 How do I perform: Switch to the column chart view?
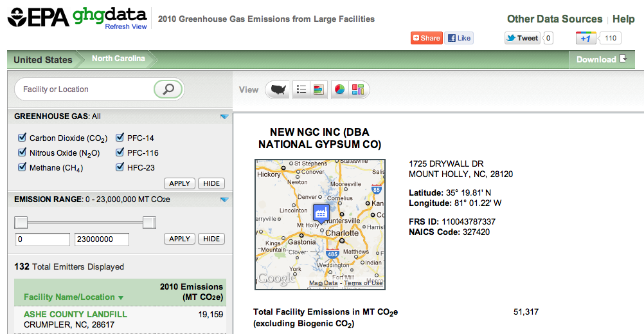pos(358,89)
